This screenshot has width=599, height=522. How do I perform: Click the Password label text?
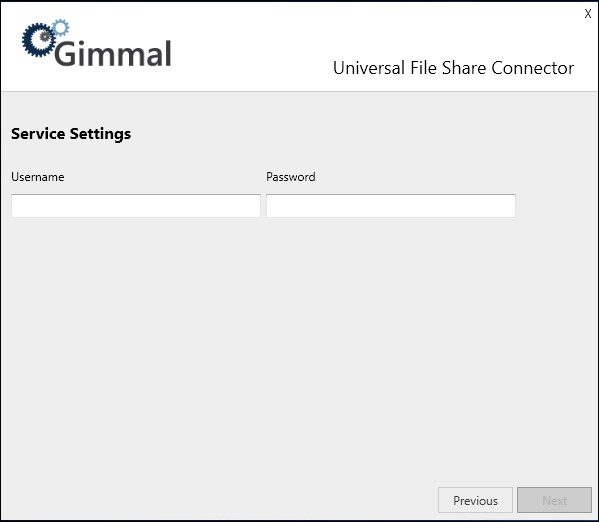[x=291, y=177]
